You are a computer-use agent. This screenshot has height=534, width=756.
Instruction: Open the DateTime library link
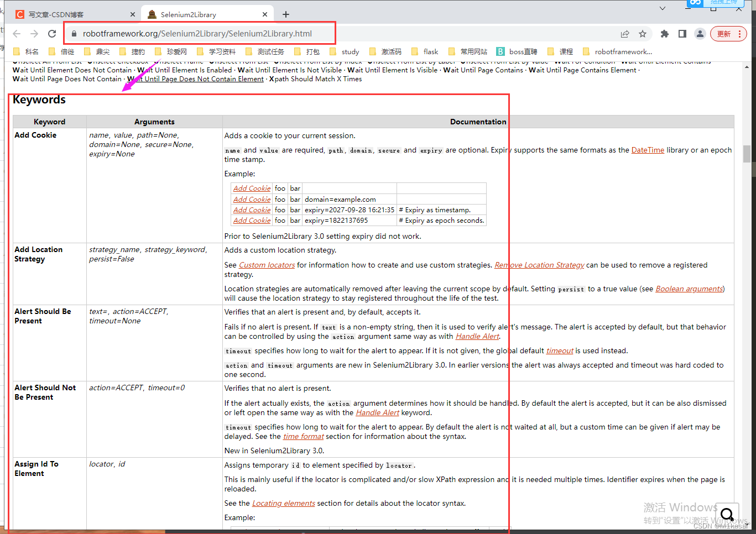pyautogui.click(x=648, y=150)
